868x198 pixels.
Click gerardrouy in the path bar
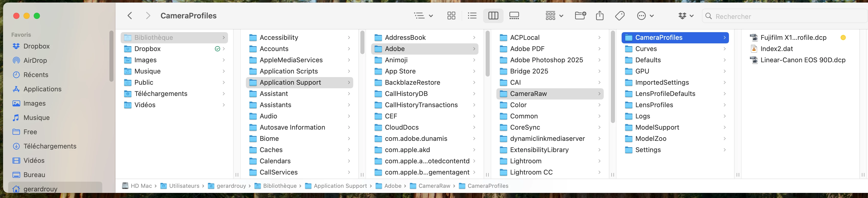tap(227, 186)
